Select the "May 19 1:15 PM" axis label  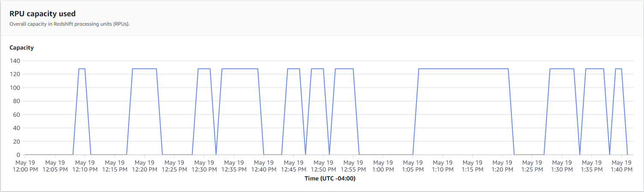[x=472, y=166]
